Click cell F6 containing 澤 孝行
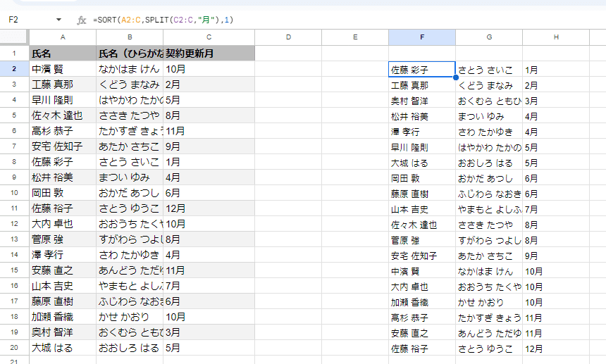Viewport: 606px width, 364px height. pyautogui.click(x=422, y=131)
